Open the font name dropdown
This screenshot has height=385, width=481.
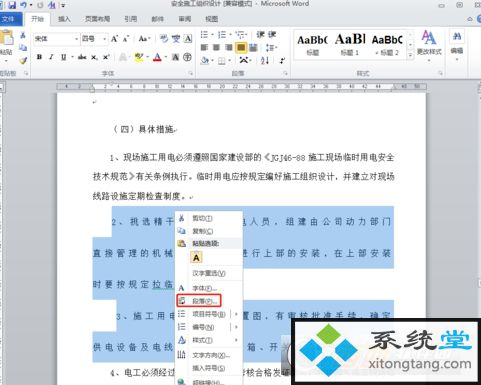(76, 39)
